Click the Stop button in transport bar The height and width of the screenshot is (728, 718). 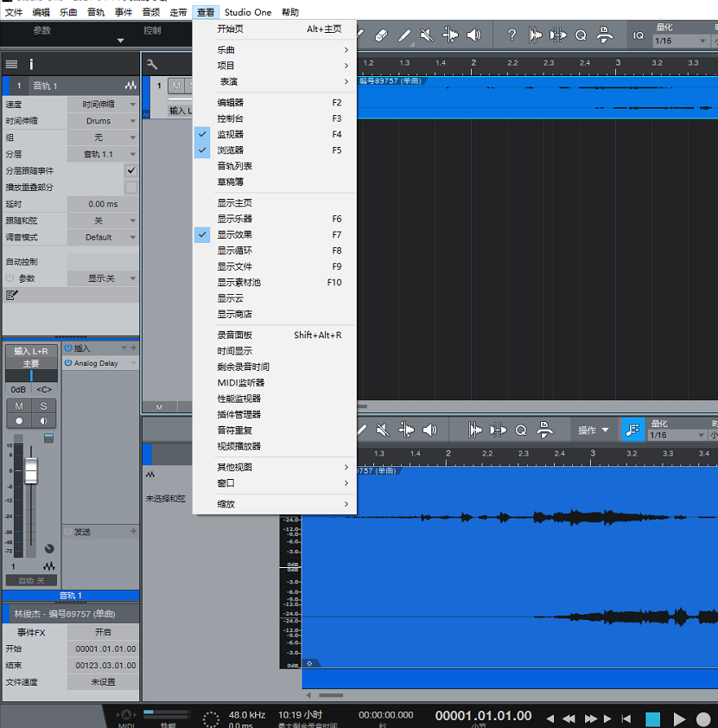click(652, 718)
